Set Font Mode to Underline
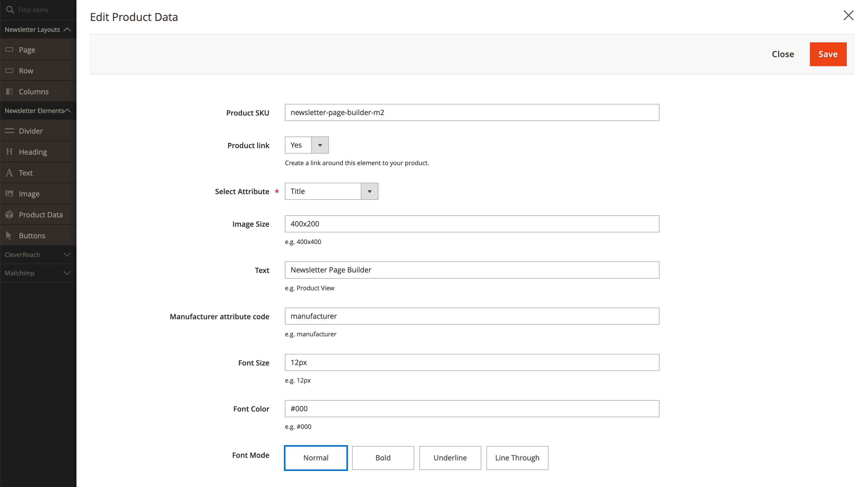The width and height of the screenshot is (868, 487). click(450, 458)
